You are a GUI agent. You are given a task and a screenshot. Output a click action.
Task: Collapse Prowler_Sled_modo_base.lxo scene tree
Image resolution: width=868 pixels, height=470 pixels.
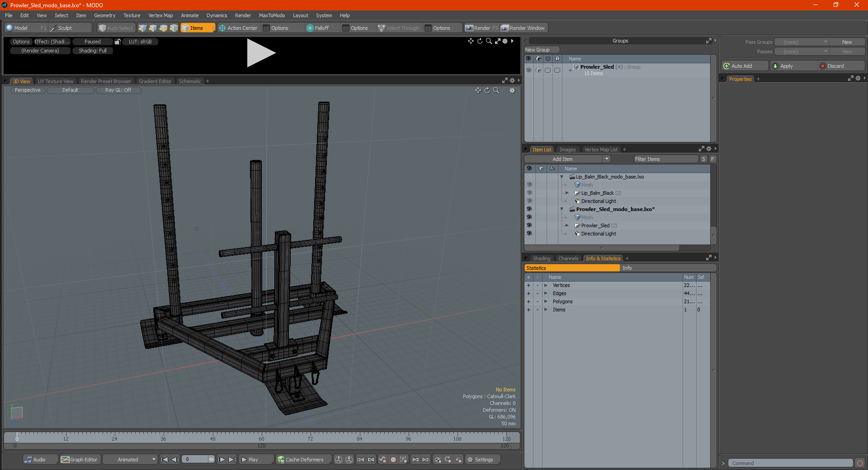[x=562, y=209]
